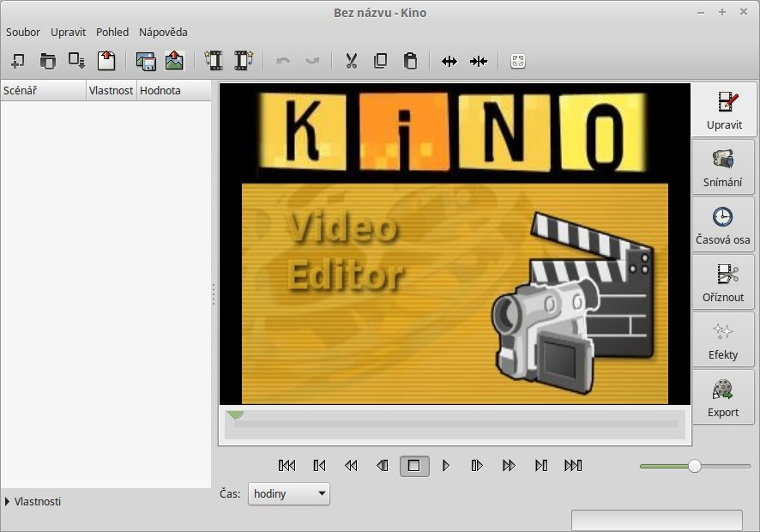Click the open file folder toolbar icon
This screenshot has width=760, height=532.
pos(47,61)
